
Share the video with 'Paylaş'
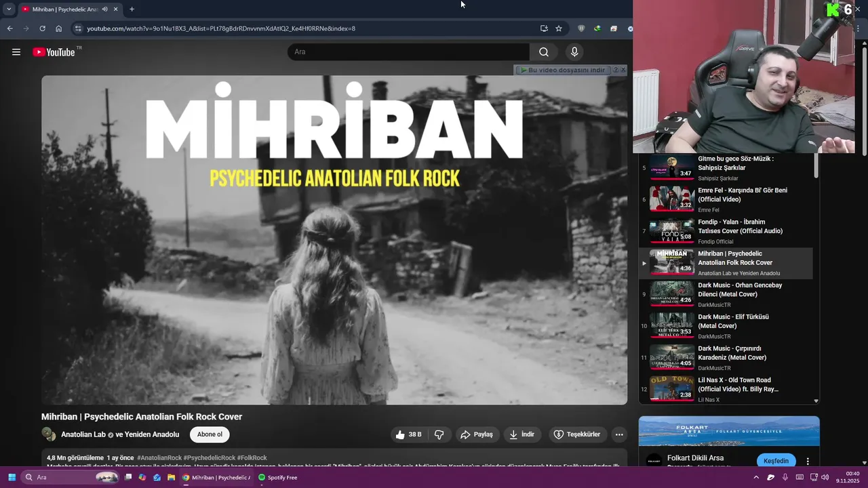click(x=476, y=434)
